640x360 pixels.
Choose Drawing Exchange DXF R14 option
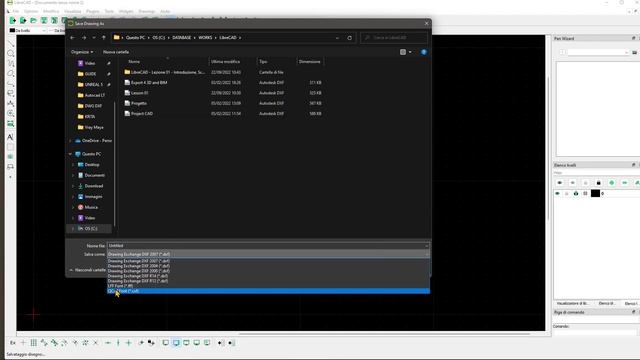point(269,276)
